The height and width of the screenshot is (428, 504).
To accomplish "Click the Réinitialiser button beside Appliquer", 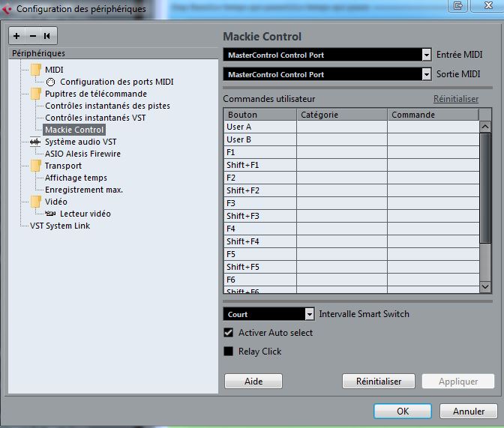I will (379, 381).
